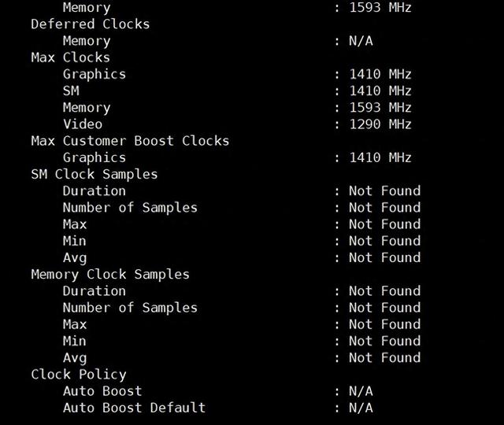This screenshot has width=504, height=425.
Task: Click Max Clocks Memory 1593 MHz value
Action: click(380, 108)
